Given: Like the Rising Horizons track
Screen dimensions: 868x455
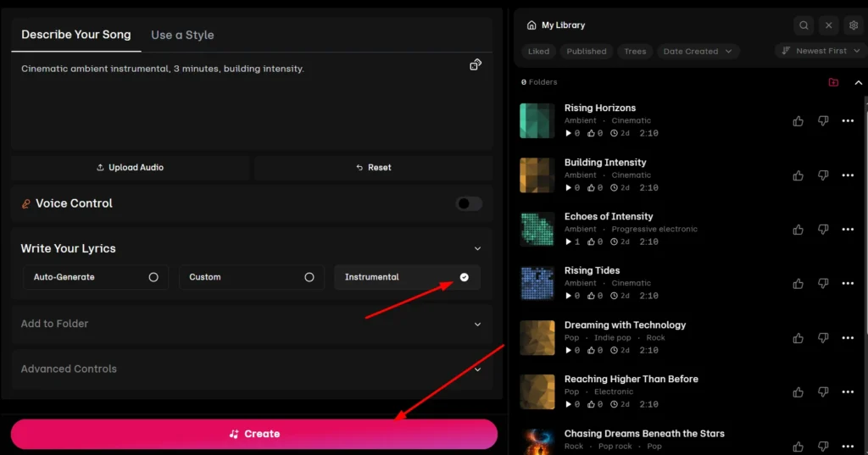Looking at the screenshot, I should click(798, 120).
